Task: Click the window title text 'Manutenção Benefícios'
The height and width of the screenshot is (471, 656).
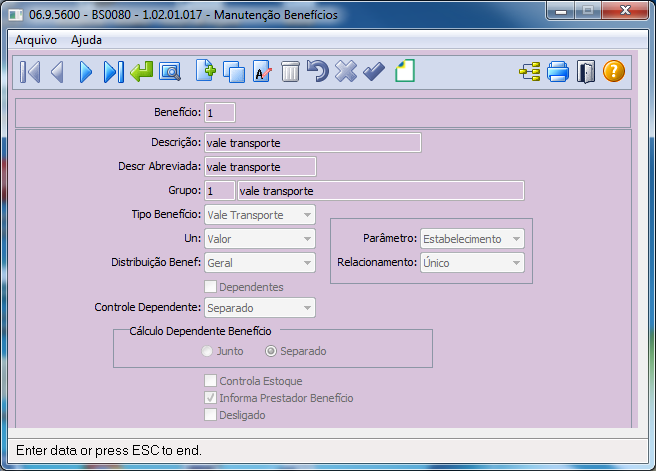Action: point(276,15)
